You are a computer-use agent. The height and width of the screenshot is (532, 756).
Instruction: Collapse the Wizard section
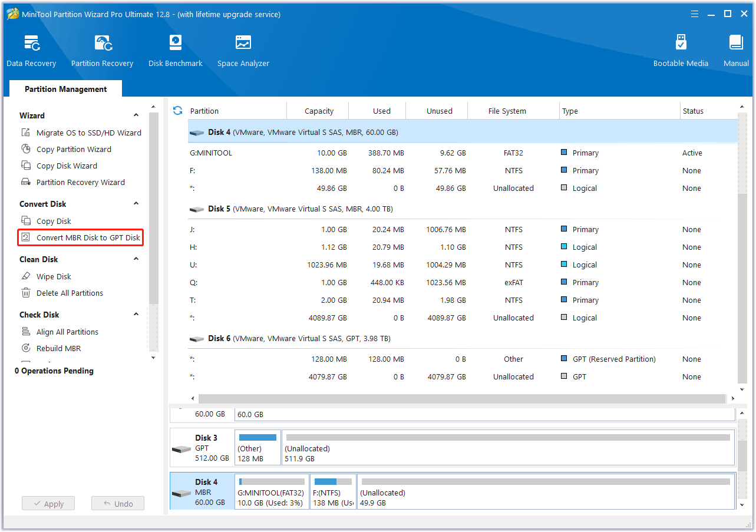pos(136,115)
